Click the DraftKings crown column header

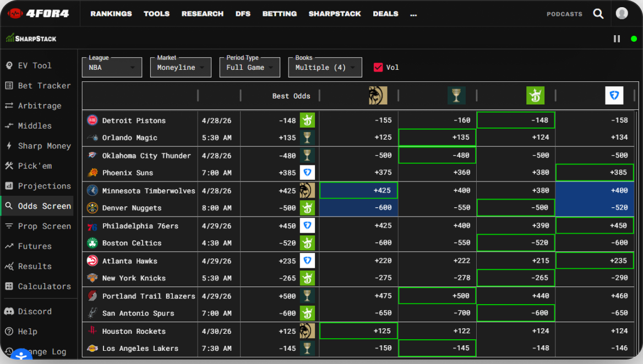point(535,96)
